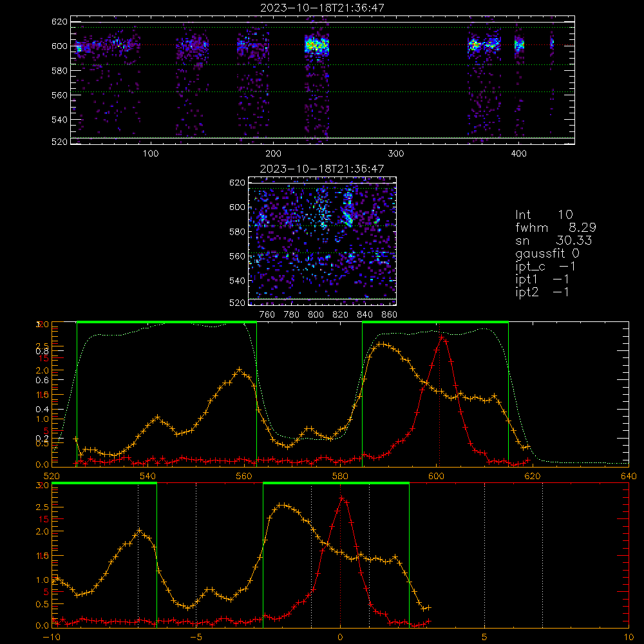Image resolution: width=644 pixels, height=644 pixels.
Task: Select the 'fwhm 8.29' value
Action: coord(556,227)
